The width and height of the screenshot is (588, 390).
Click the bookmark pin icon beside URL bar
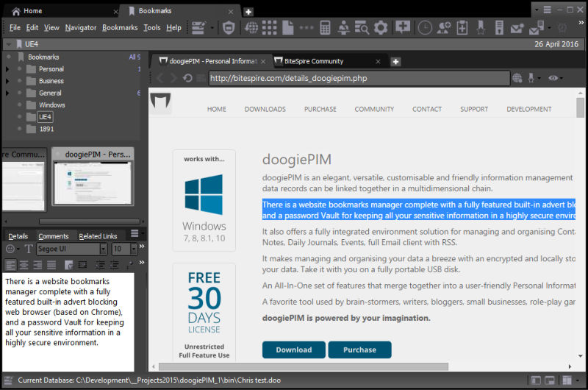(x=531, y=78)
